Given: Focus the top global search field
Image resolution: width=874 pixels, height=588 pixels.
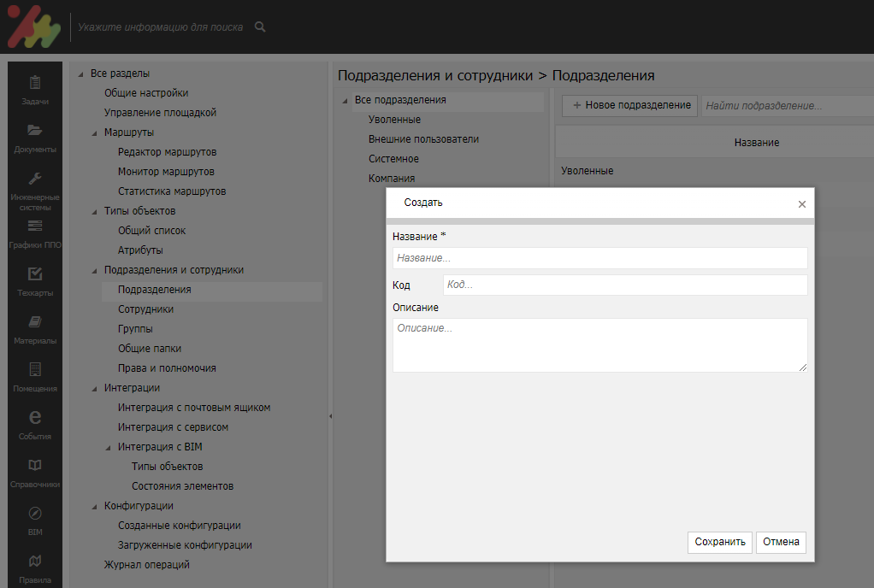Looking at the screenshot, I should [x=161, y=26].
